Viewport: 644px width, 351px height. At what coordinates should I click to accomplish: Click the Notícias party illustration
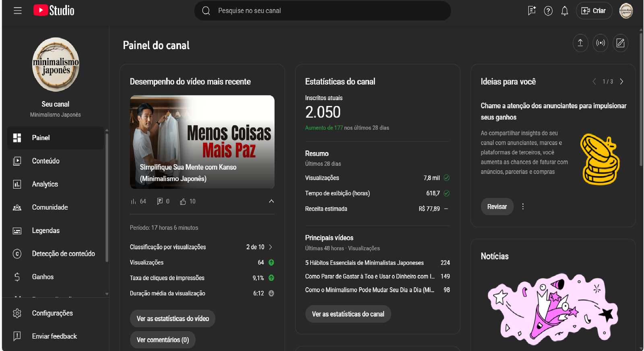(x=553, y=309)
